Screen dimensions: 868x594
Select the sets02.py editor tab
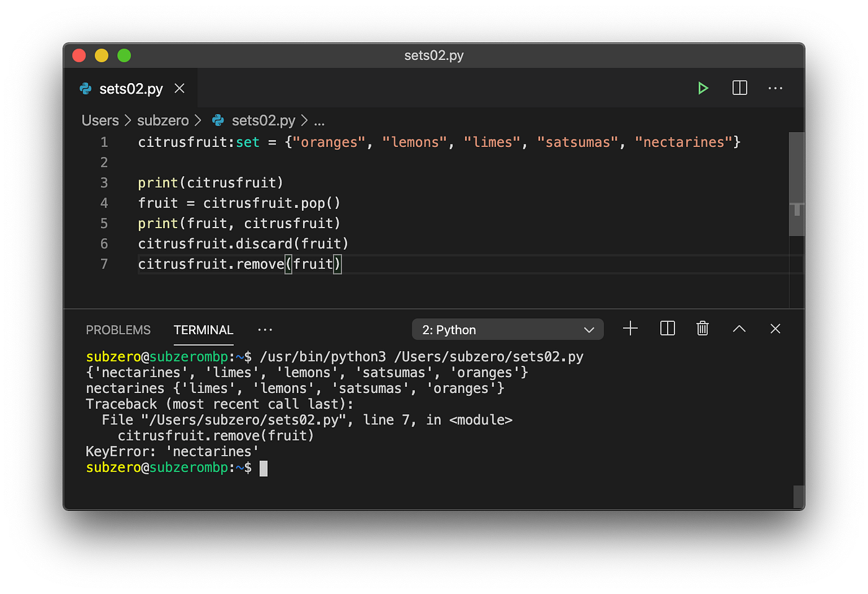(x=131, y=89)
